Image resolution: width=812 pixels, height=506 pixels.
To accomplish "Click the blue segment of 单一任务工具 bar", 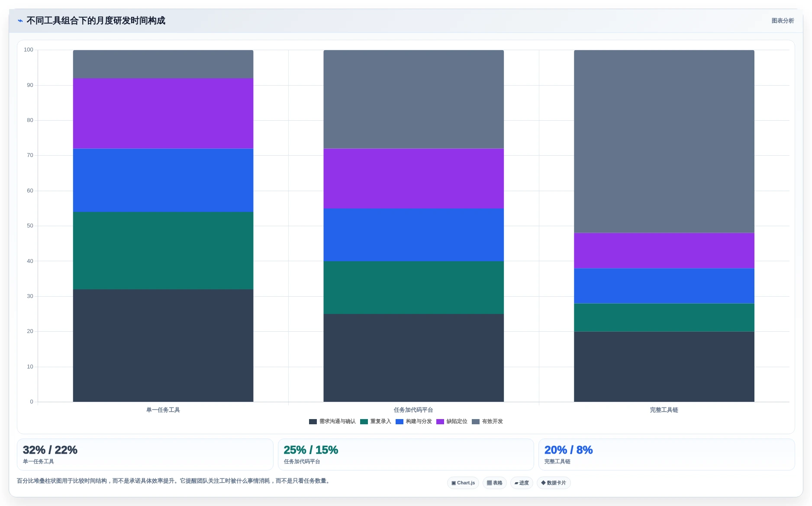I will (163, 180).
